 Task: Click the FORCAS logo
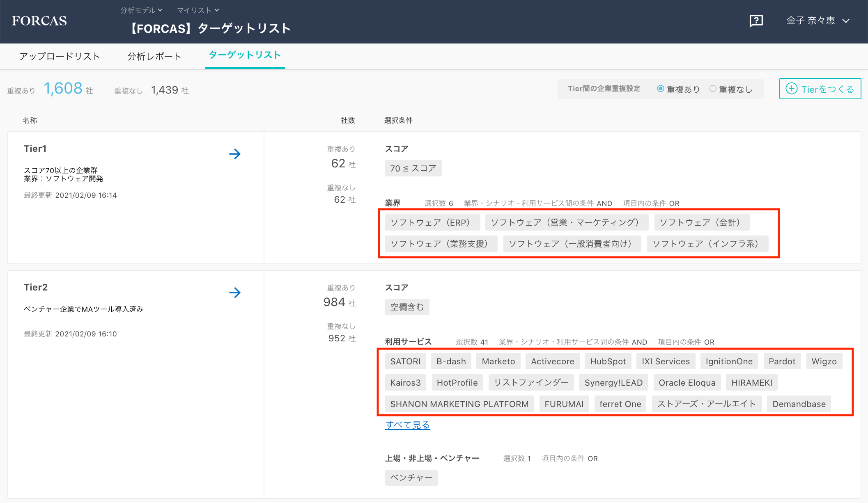[39, 21]
